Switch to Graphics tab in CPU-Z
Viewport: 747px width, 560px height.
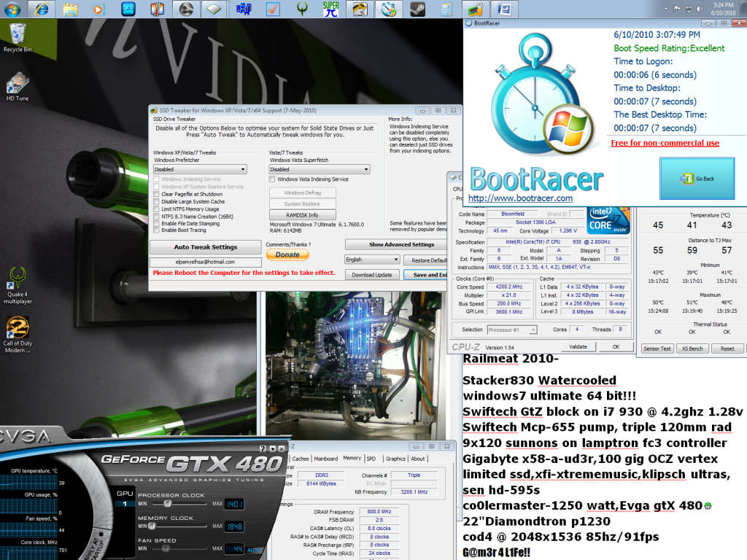point(396,459)
